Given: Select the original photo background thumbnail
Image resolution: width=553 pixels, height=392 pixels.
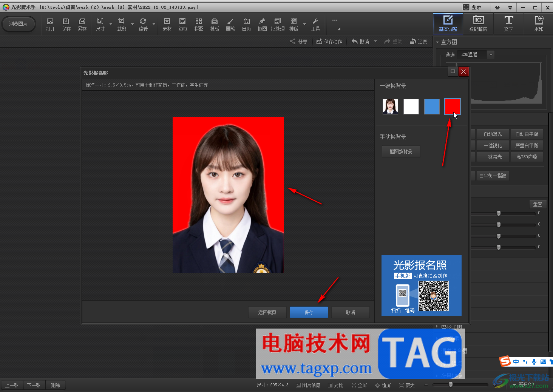Looking at the screenshot, I should pos(390,106).
